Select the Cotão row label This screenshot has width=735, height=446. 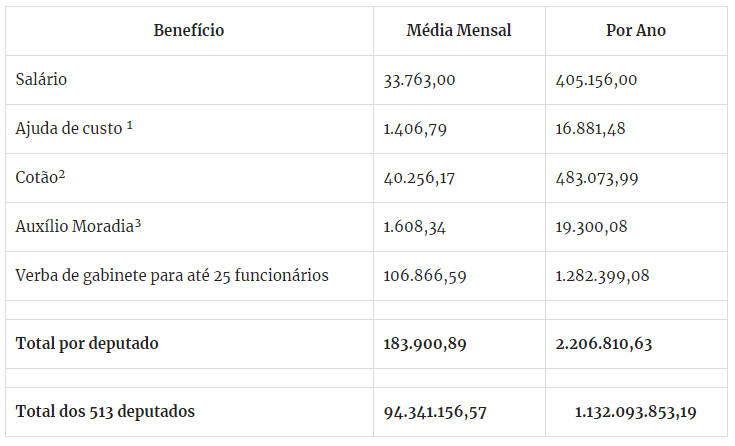40,177
